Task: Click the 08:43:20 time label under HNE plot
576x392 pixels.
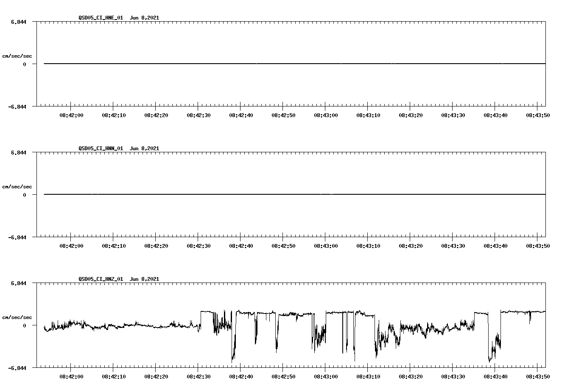Action: tap(411, 115)
